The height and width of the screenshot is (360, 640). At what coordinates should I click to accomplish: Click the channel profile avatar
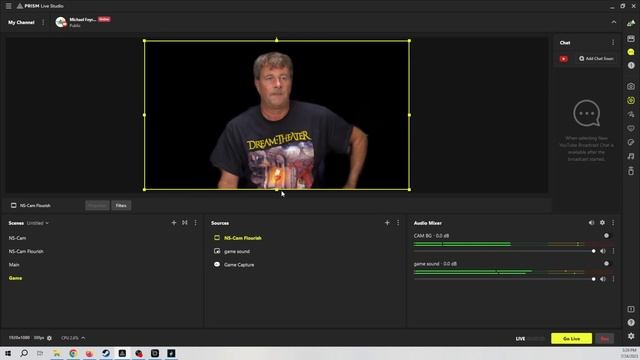[x=61, y=22]
